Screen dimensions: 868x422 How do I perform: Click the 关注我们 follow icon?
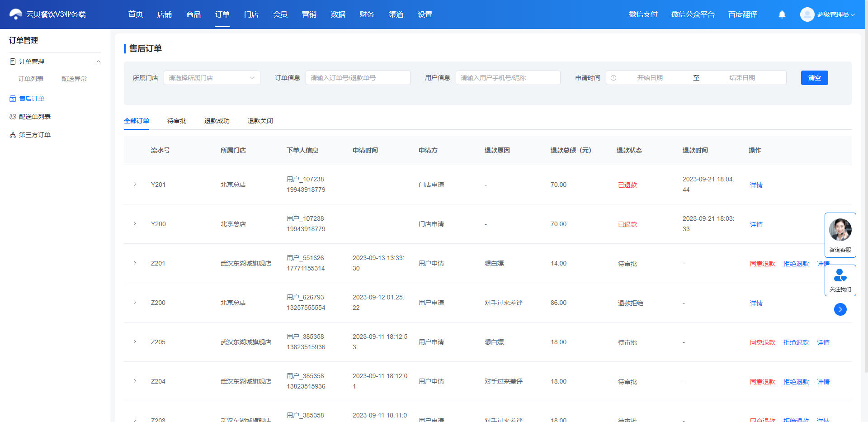click(x=840, y=275)
